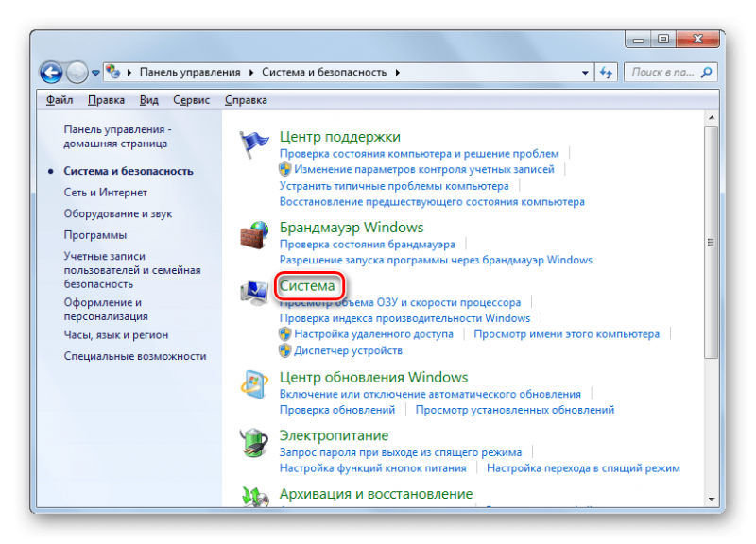Image resolution: width=756 pixels, height=544 pixels.
Task: Click shield icon beside Настройка удаленного доступа
Action: 285,334
